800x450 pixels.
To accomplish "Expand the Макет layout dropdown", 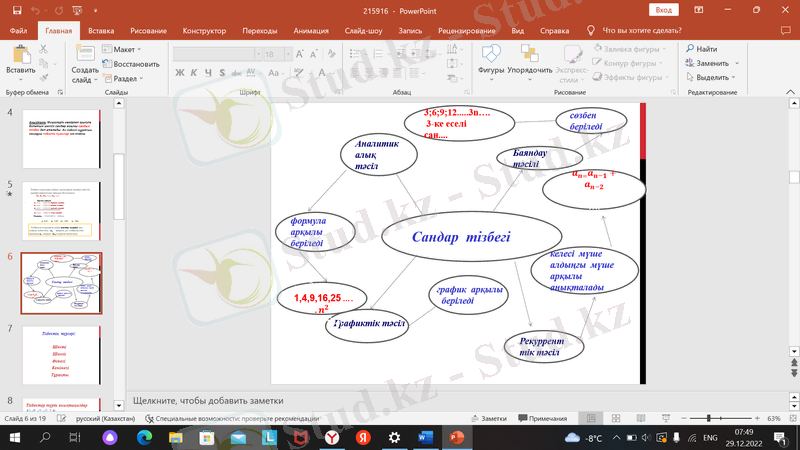I will 125,49.
